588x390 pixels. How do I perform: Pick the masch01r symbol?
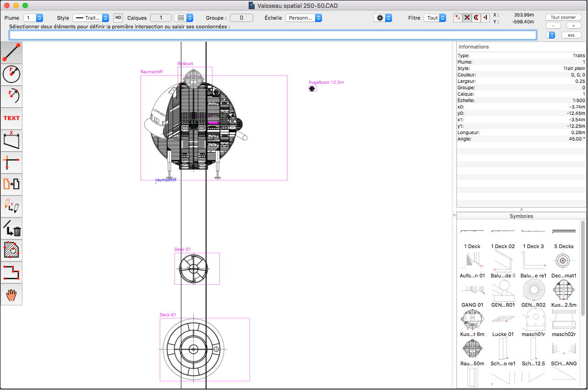click(x=534, y=322)
